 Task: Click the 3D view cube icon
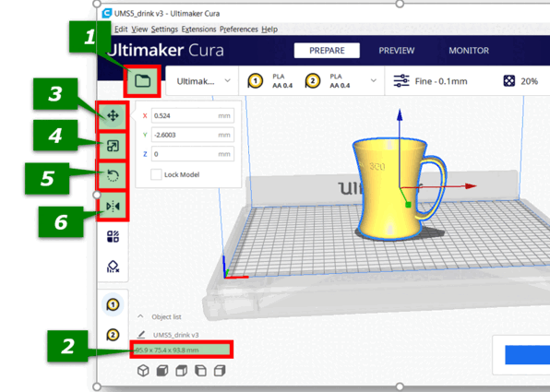[143, 371]
